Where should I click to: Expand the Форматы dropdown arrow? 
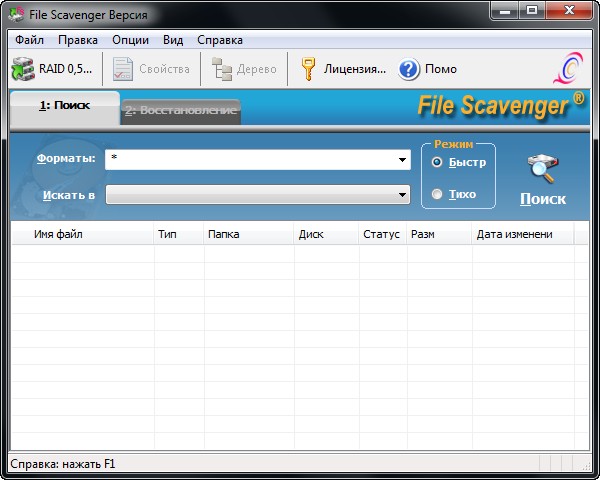coord(402,160)
